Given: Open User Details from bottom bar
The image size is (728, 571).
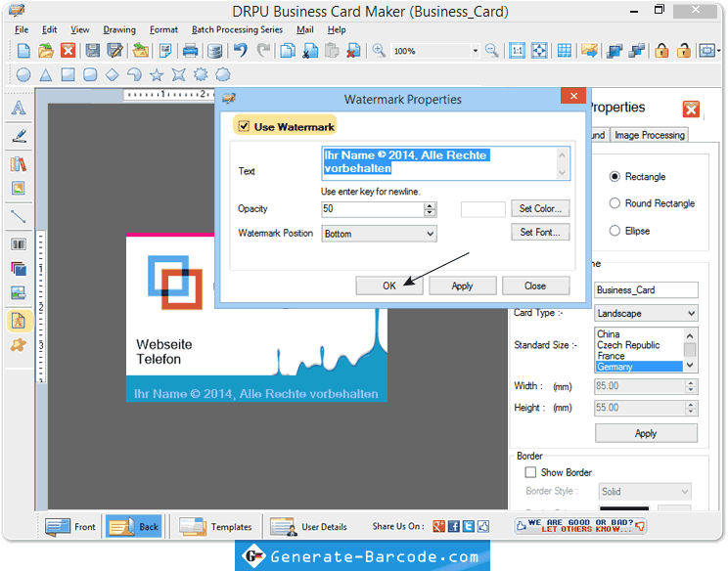Looking at the screenshot, I should [x=309, y=527].
